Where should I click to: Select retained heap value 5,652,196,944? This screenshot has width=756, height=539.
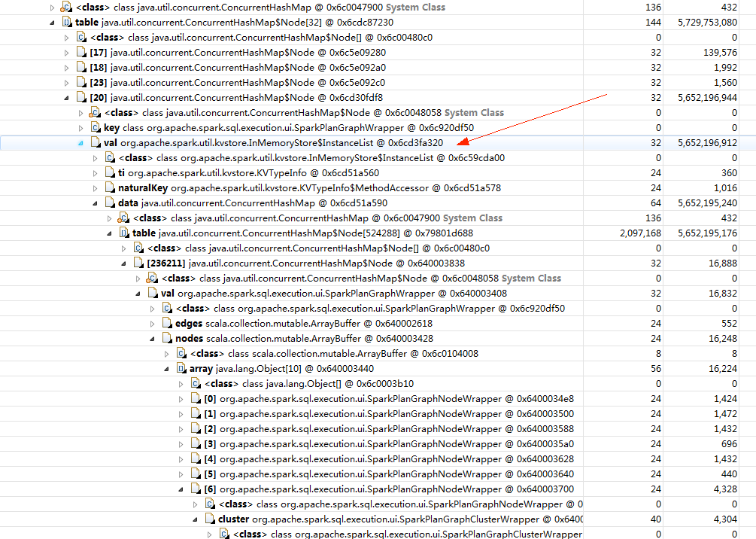point(707,97)
